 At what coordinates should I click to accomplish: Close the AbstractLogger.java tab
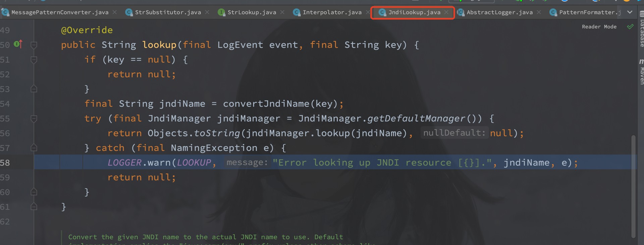click(x=539, y=12)
